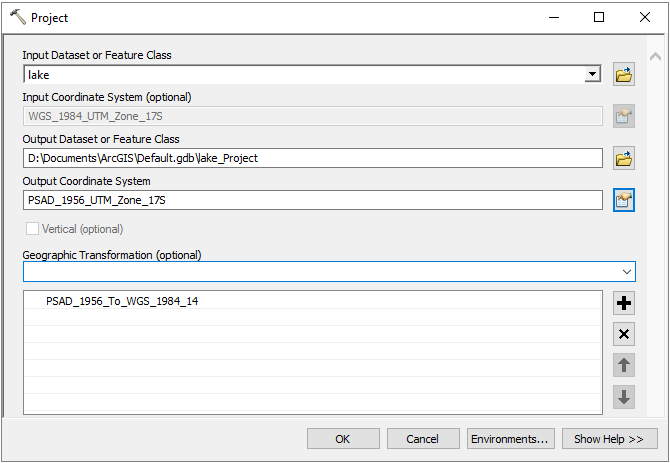Move transformation up with arrow icon
670x463 pixels.
(624, 366)
